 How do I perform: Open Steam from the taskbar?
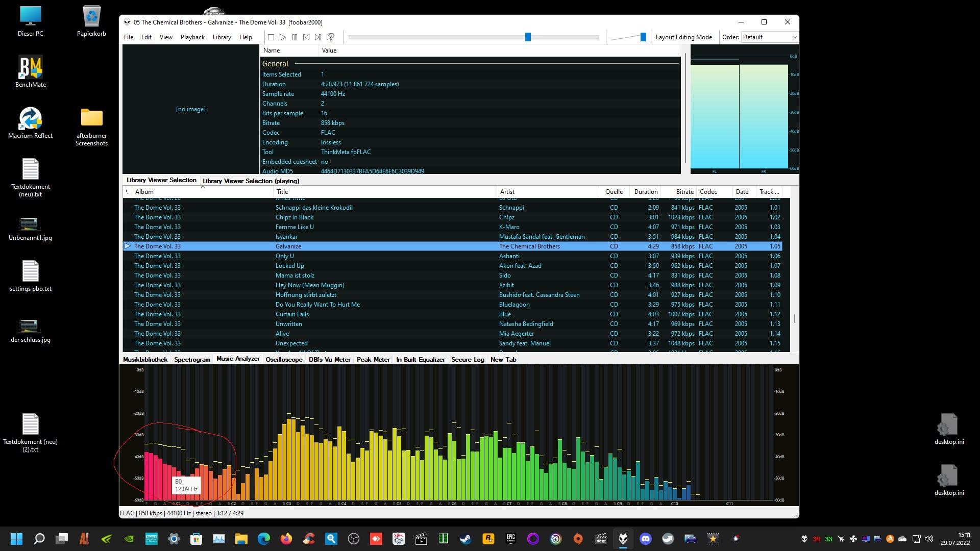[466, 539]
